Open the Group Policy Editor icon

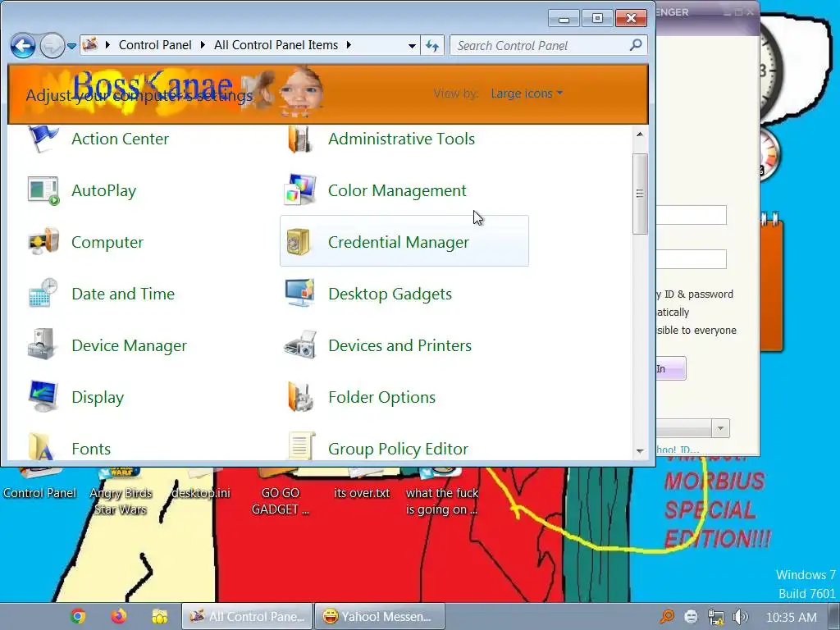click(x=300, y=447)
